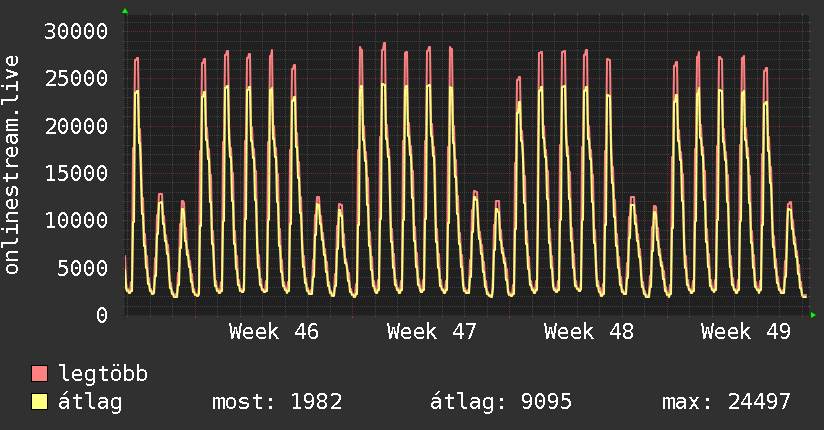
Task: Click the 'átlag: 9095' average statistic
Action: (x=500, y=402)
